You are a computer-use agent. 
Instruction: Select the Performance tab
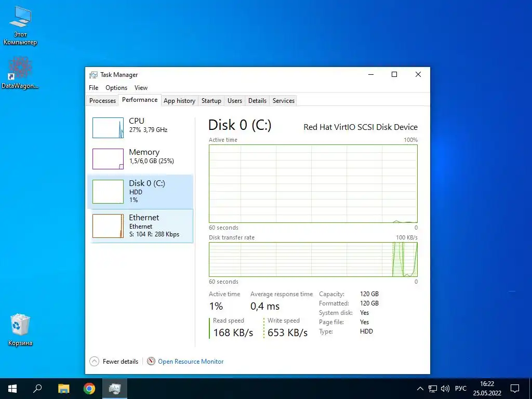tap(140, 100)
